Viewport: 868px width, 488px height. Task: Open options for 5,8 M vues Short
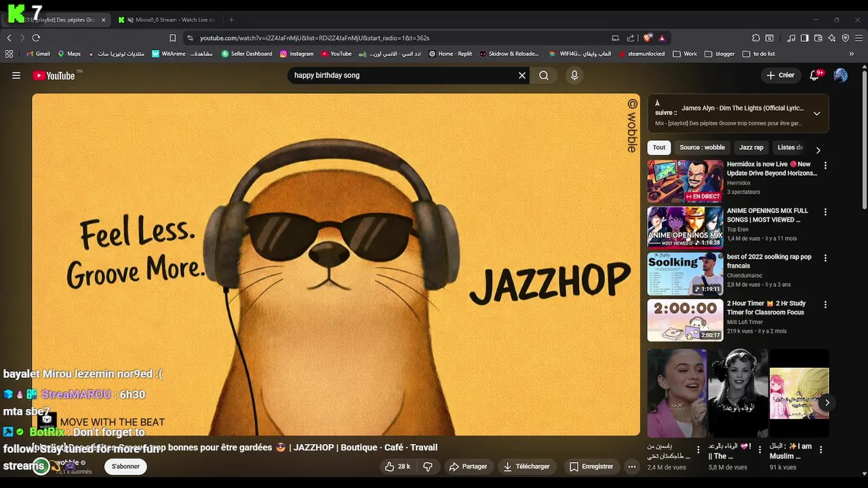[759, 449]
